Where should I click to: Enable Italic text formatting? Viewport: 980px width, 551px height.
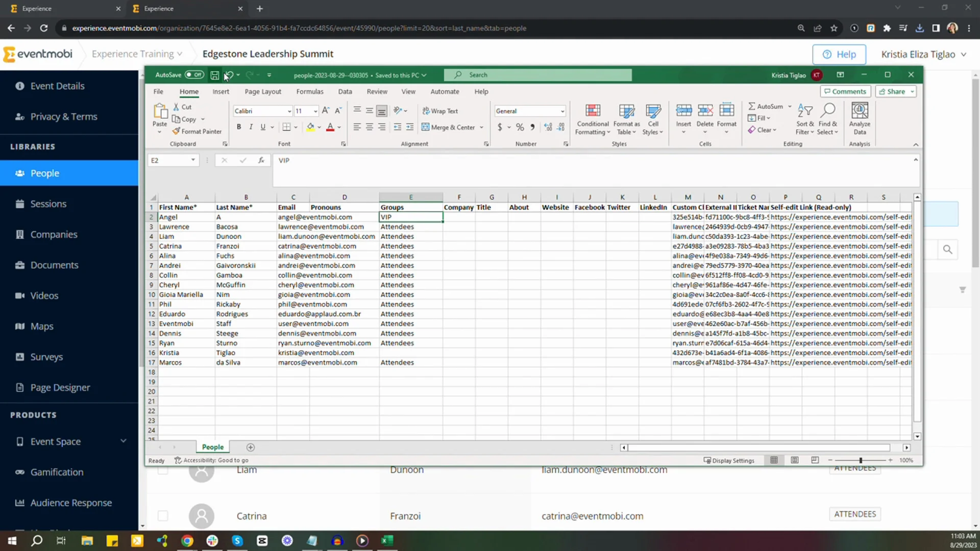(x=251, y=127)
